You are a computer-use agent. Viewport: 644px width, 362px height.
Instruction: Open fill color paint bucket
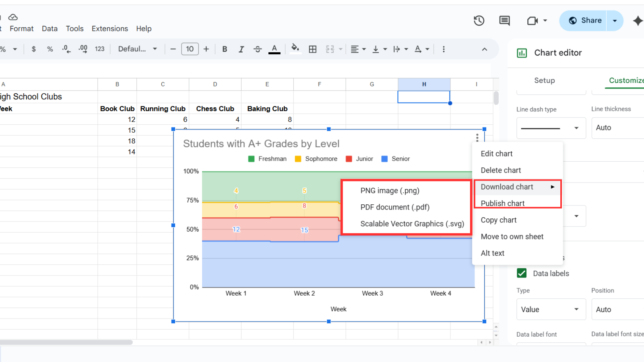[295, 48]
